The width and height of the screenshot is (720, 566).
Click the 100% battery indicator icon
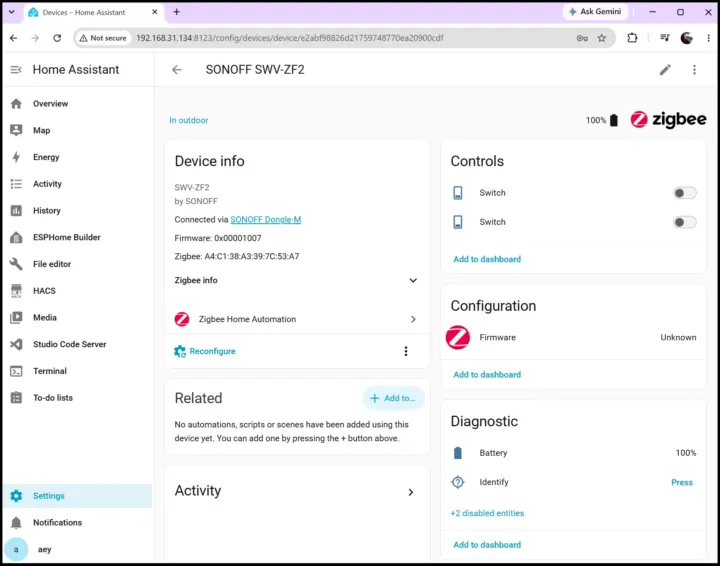(x=613, y=120)
